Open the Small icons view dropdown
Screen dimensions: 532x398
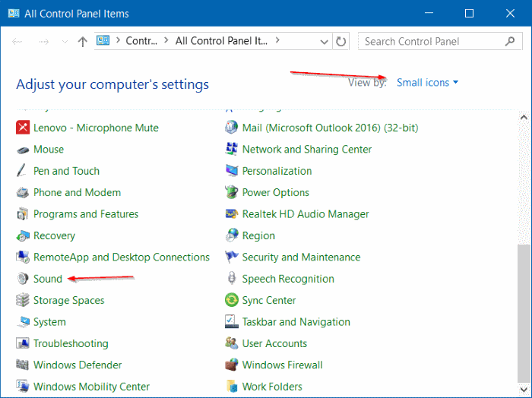tap(427, 83)
